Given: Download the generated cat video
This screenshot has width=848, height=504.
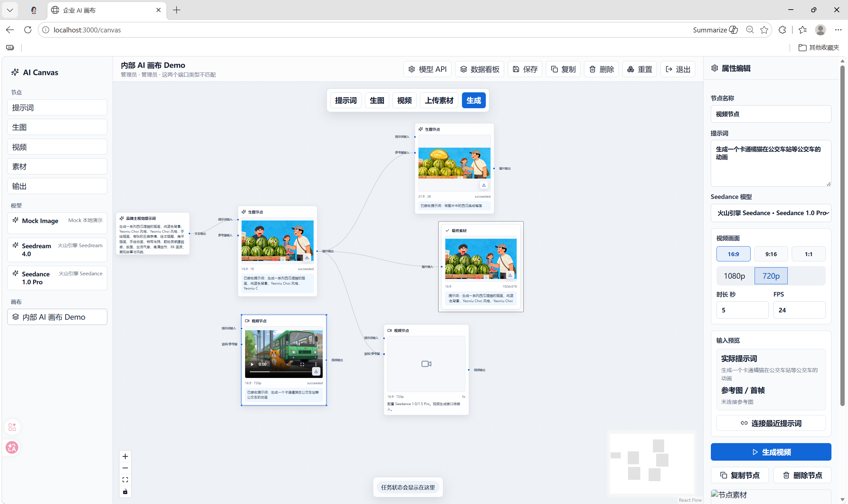Looking at the screenshot, I should [316, 371].
